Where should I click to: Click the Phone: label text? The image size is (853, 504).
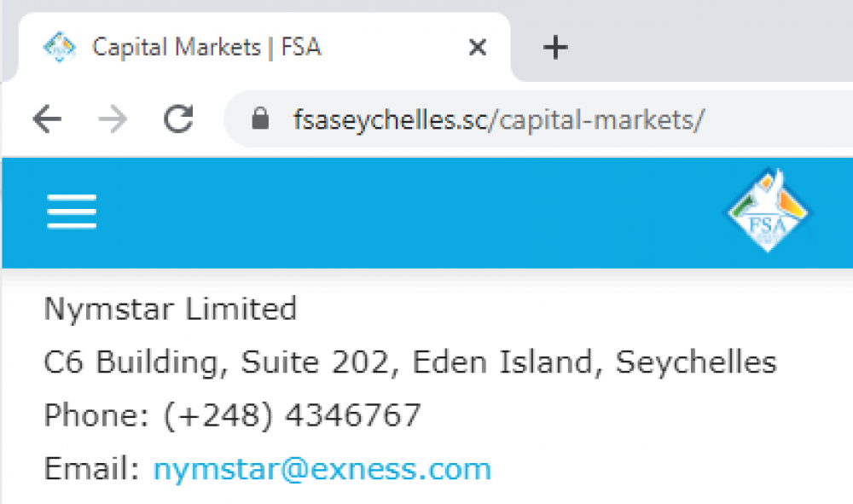tap(96, 415)
